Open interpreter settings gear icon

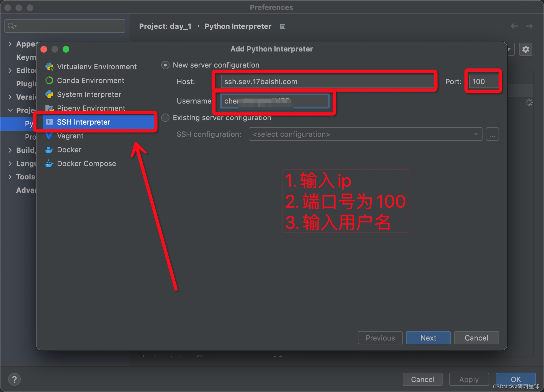pos(525,50)
